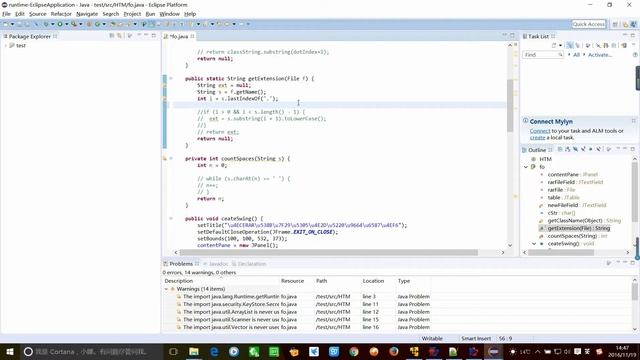
Task: Open the Run button dropdown arrow
Action: (67, 24)
